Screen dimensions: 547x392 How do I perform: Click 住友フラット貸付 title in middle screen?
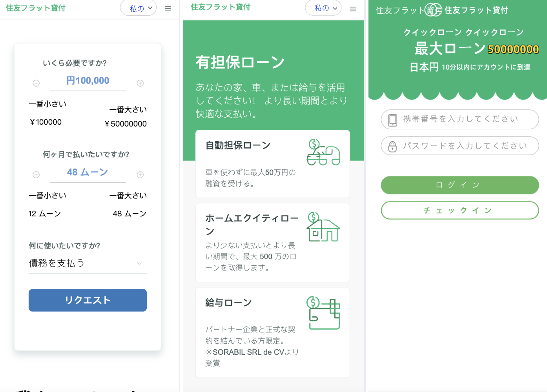point(221,7)
